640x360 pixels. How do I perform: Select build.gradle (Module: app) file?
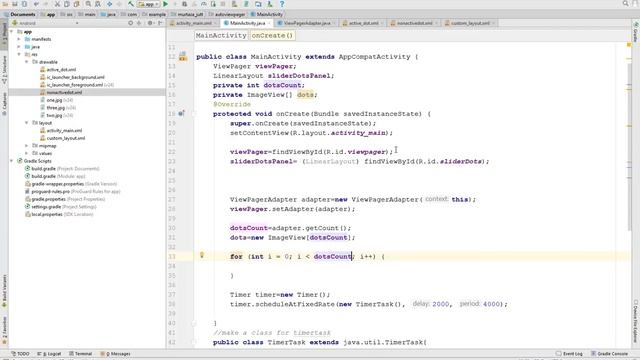coord(58,176)
